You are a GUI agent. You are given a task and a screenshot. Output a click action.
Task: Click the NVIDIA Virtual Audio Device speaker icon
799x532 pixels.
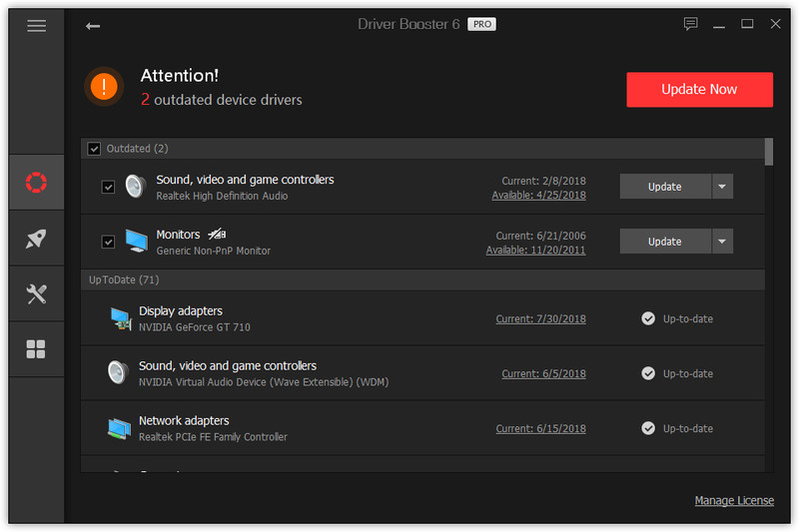coord(118,372)
